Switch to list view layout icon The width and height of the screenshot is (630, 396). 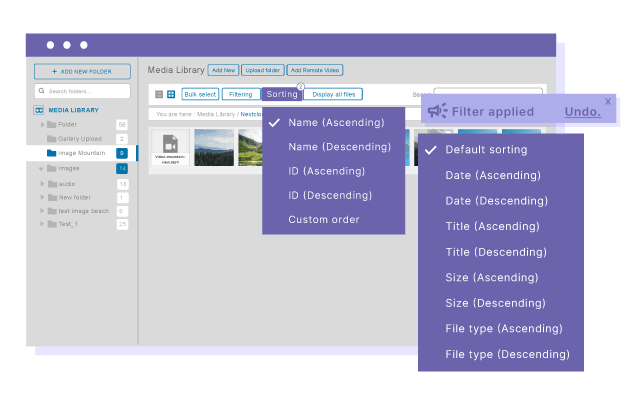pos(159,94)
